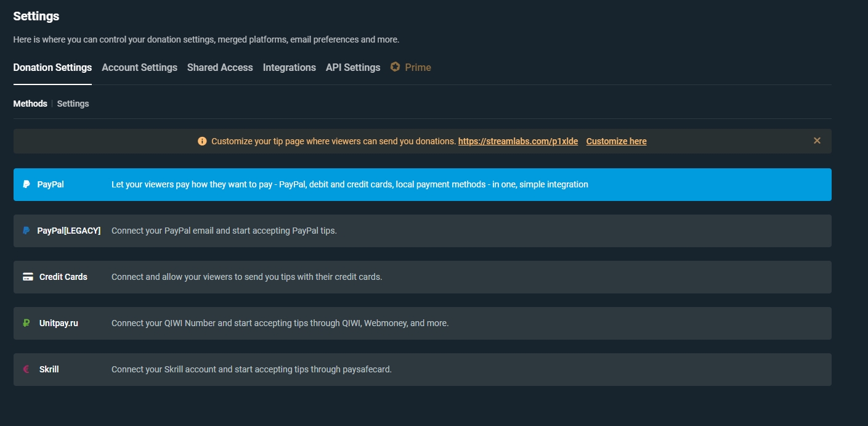This screenshot has width=868, height=426.
Task: Select the Unitpay.ru QIWI description row
Action: pos(280,323)
